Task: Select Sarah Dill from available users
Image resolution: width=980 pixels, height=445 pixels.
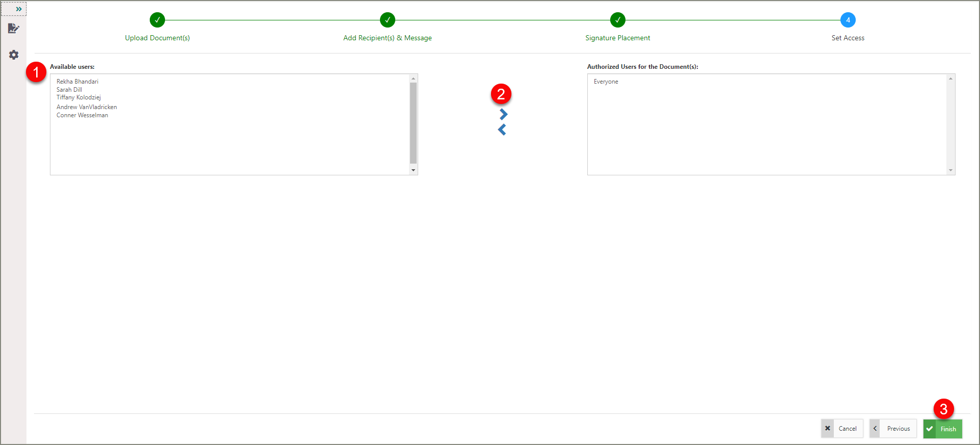Action: 69,90
